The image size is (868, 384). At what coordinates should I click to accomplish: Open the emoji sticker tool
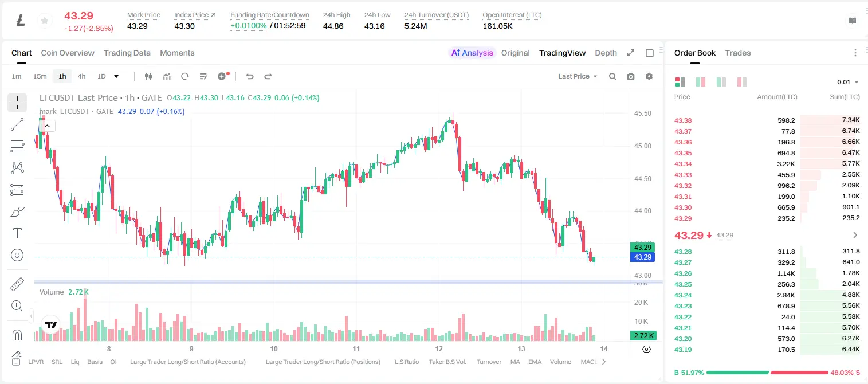(x=17, y=255)
